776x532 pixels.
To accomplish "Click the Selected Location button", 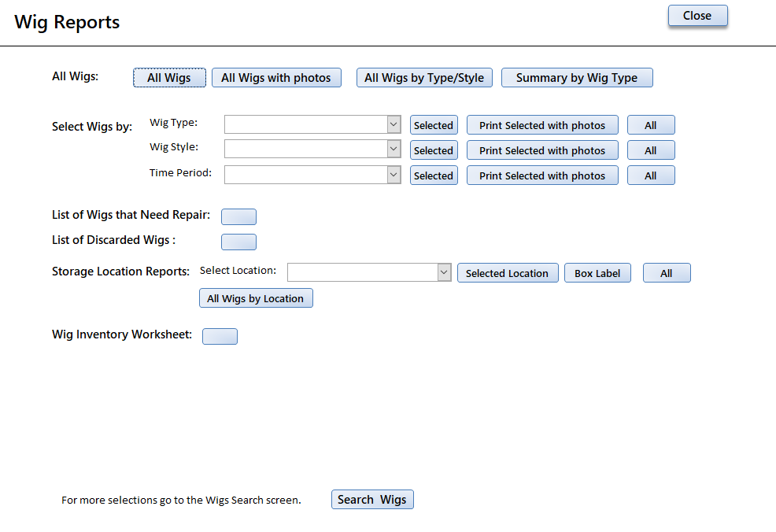I will click(x=508, y=273).
